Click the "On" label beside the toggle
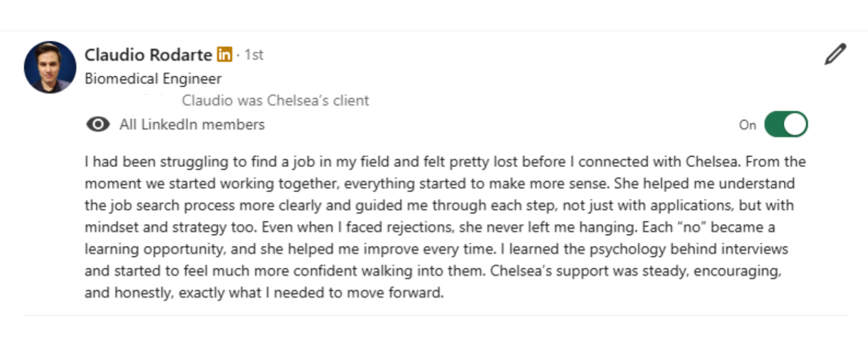 coord(747,125)
